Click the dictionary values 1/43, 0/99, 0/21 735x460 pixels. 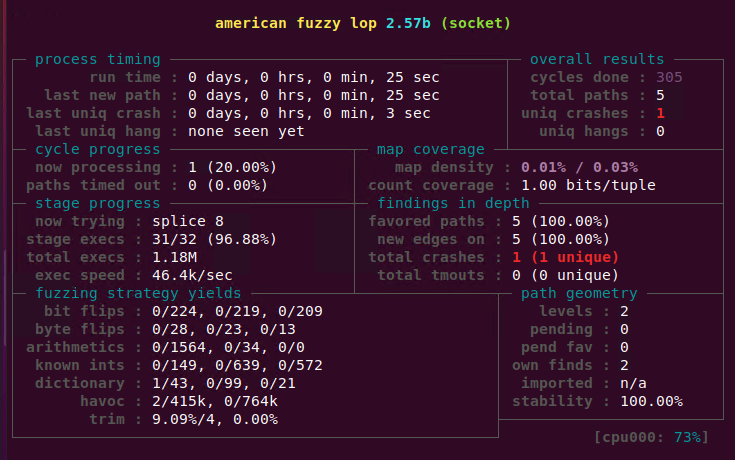224,383
